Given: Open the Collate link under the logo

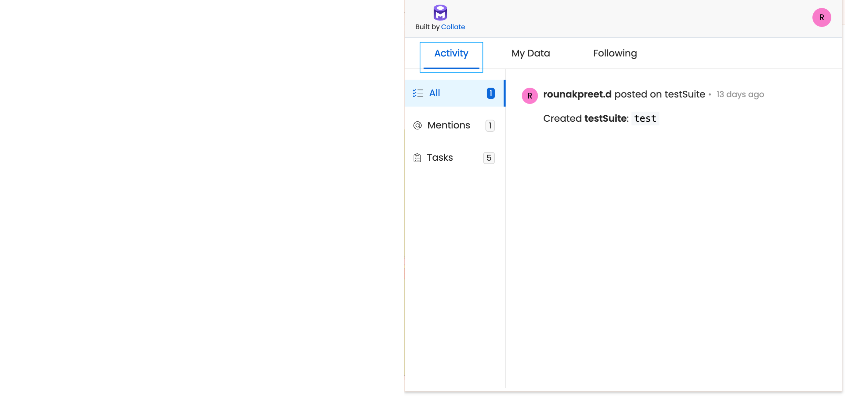Looking at the screenshot, I should pyautogui.click(x=453, y=27).
